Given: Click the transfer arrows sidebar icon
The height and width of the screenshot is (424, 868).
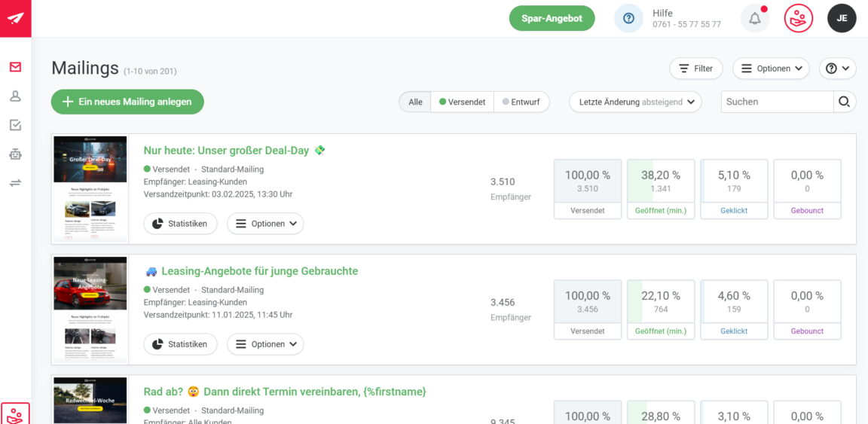Looking at the screenshot, I should [x=15, y=182].
